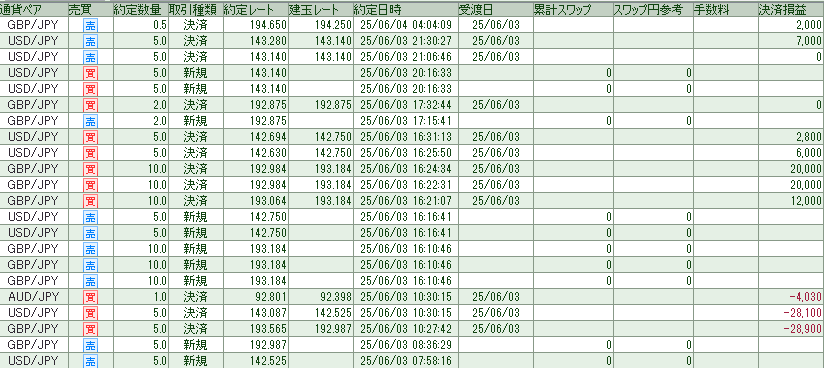824x368 pixels.
Task: Click the blue 売 icon in the top GBP/JPY row
Action: tap(90, 25)
